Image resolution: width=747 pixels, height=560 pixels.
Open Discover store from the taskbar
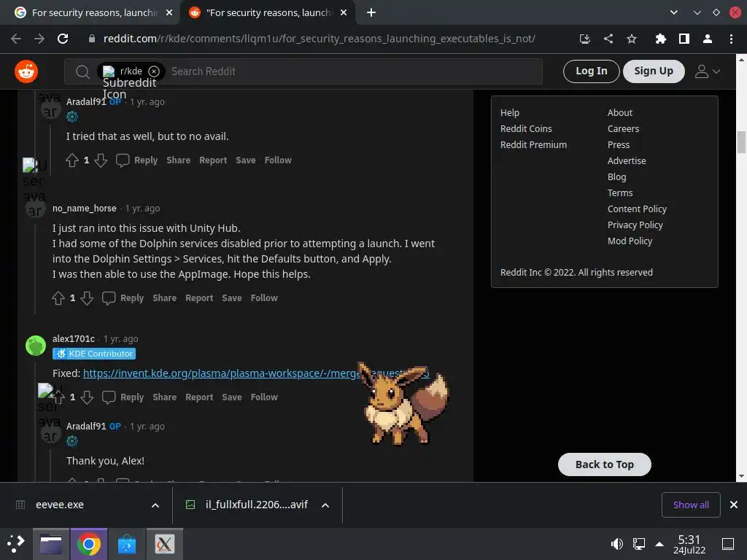click(x=127, y=544)
